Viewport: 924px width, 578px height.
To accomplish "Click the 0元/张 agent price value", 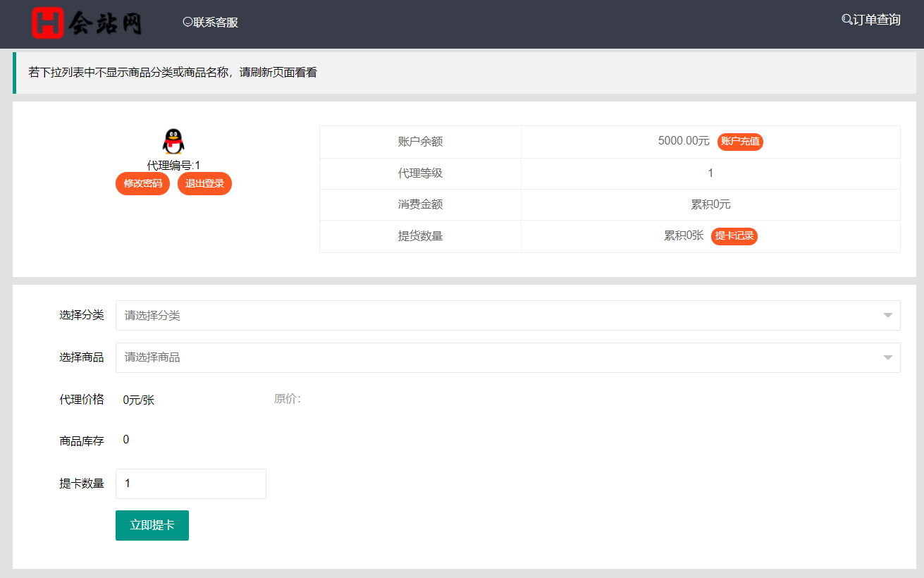I will 139,400.
